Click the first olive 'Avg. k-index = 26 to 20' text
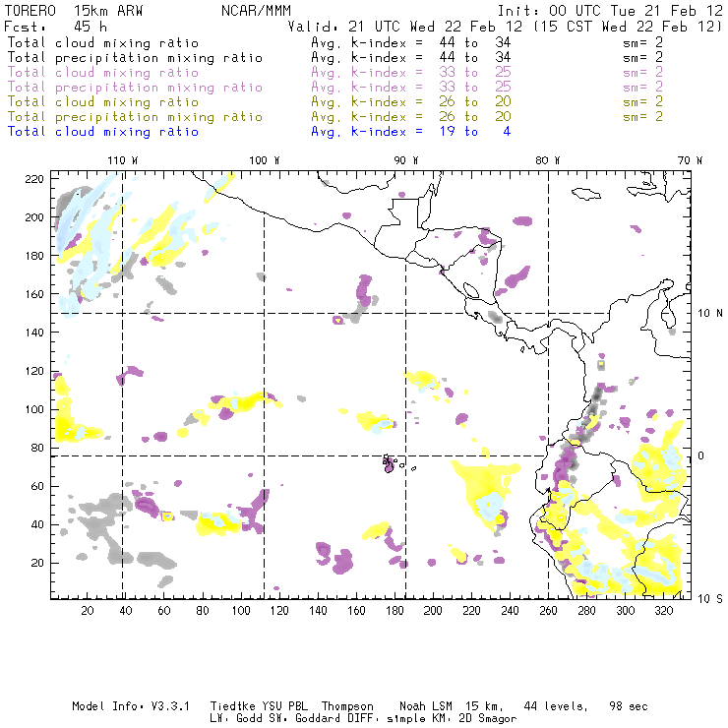 point(411,101)
